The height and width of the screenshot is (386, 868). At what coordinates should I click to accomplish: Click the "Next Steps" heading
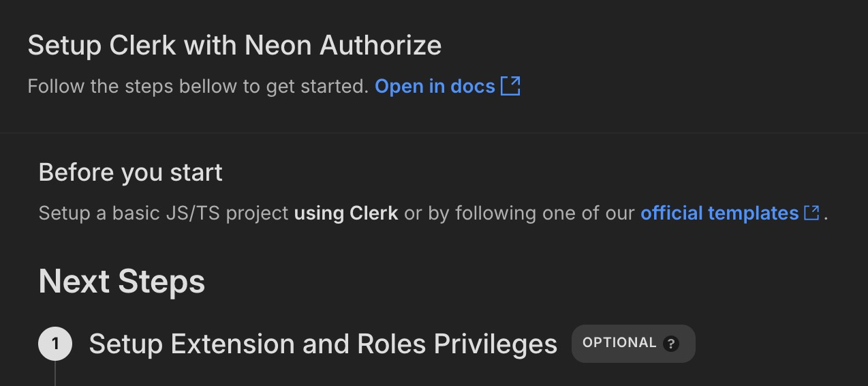point(122,282)
